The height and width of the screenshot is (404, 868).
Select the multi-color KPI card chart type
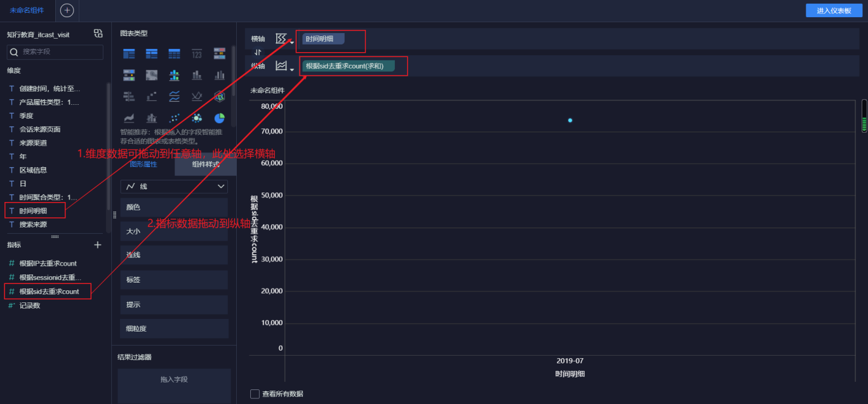click(220, 53)
